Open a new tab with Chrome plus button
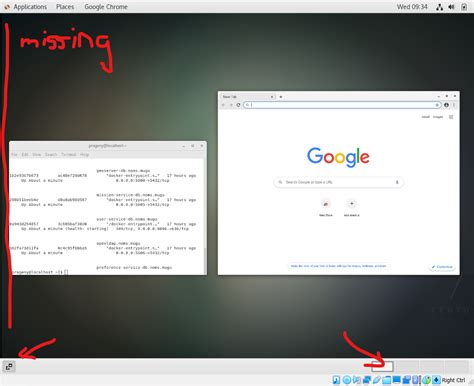This screenshot has height=386, width=474. tap(281, 97)
